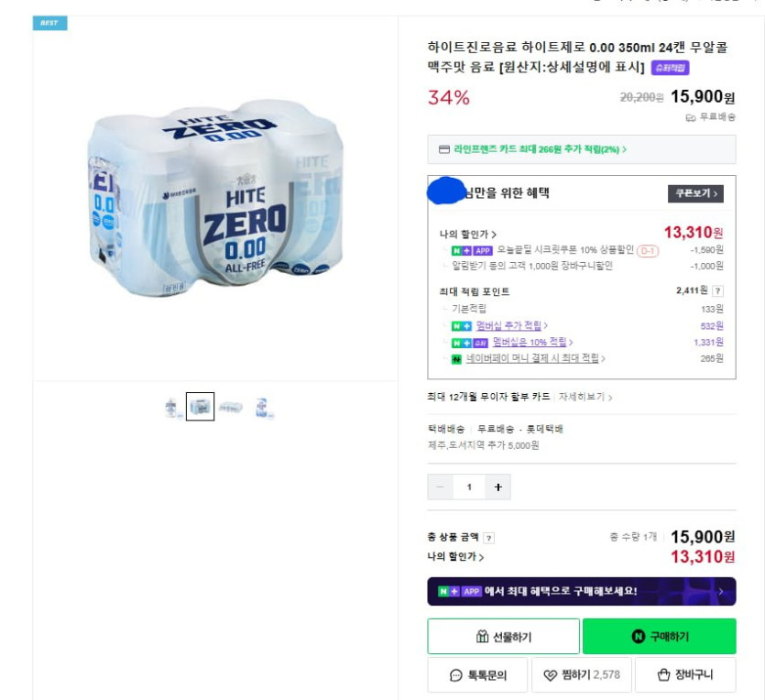This screenshot has height=700, width=765.
Task: Click the minus icon to decrease quantity
Action: (x=441, y=487)
